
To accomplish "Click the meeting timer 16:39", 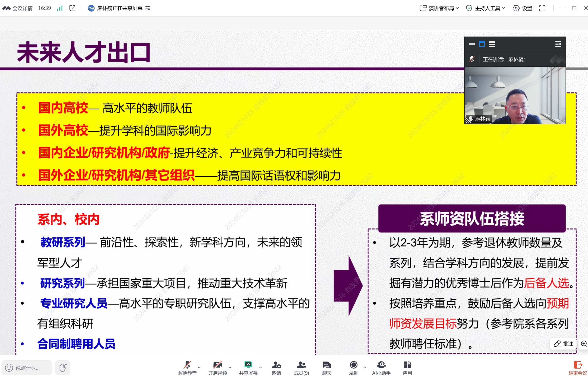I will coord(45,8).
